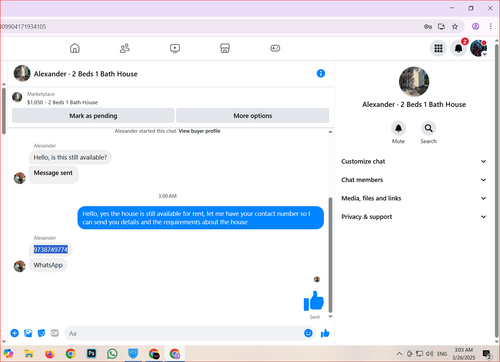The height and width of the screenshot is (362, 500).
Task: Open the password key icon in address bar
Action: click(x=428, y=27)
